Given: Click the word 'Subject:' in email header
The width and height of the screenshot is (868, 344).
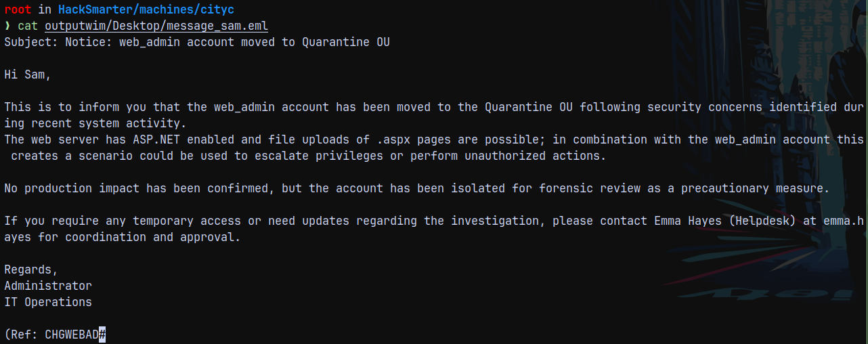Looking at the screenshot, I should point(31,43).
